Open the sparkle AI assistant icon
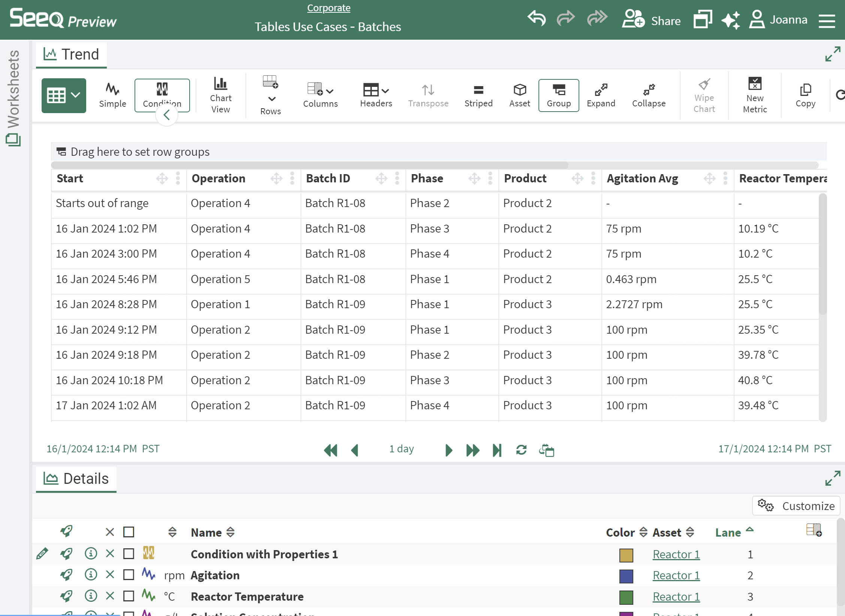Image resolution: width=845 pixels, height=616 pixels. (x=731, y=19)
